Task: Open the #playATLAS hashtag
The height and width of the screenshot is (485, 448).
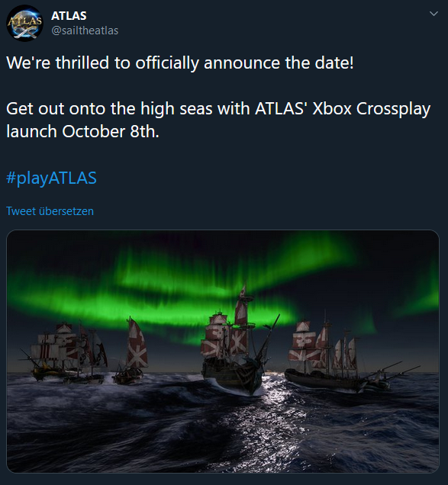Action: 51,178
